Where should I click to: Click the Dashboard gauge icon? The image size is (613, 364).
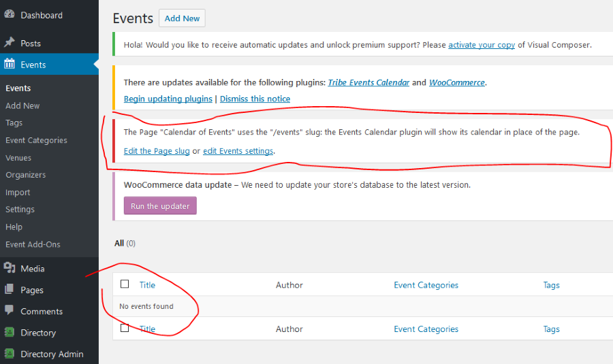[x=10, y=14]
